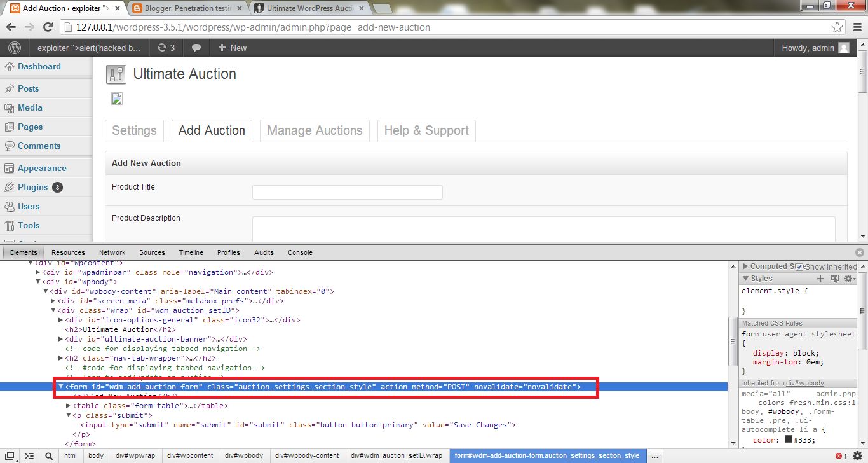This screenshot has width=868, height=463.
Task: Toggle element state icon in Styles header
Action: tap(834, 279)
